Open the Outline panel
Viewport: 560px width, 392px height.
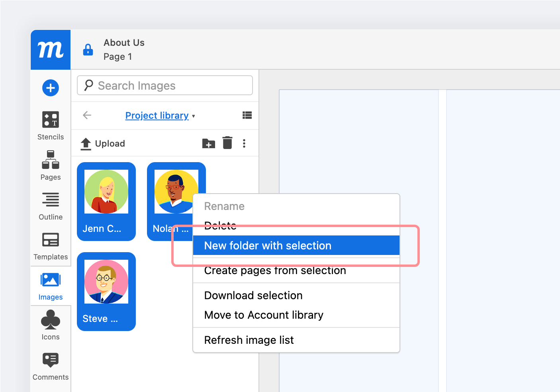(50, 205)
